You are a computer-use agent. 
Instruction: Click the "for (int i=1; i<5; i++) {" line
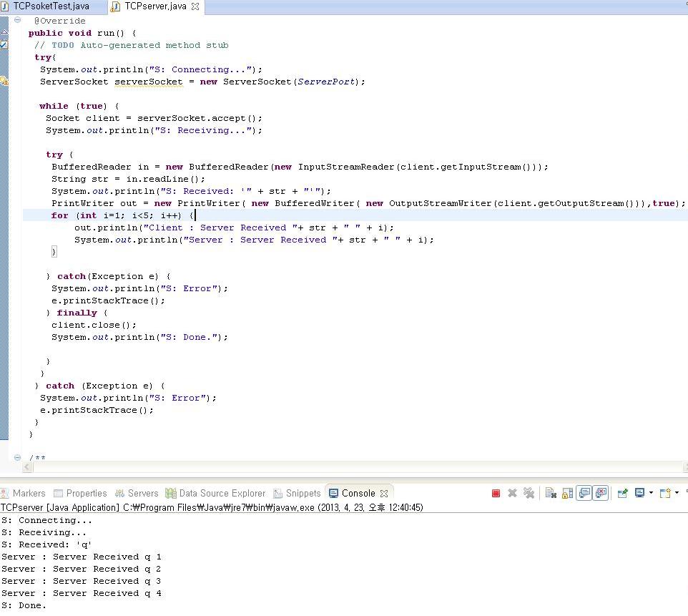pyautogui.click(x=122, y=215)
